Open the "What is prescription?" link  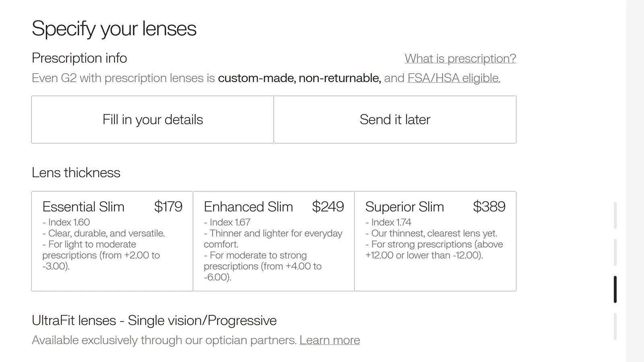point(460,59)
